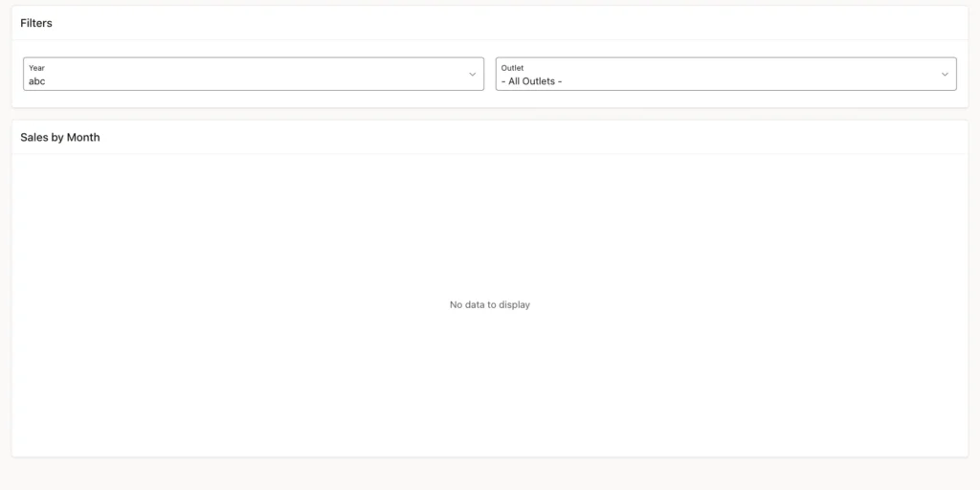Open the Year dropdown showing abc
Screen dimensions: 980x490
click(x=253, y=74)
